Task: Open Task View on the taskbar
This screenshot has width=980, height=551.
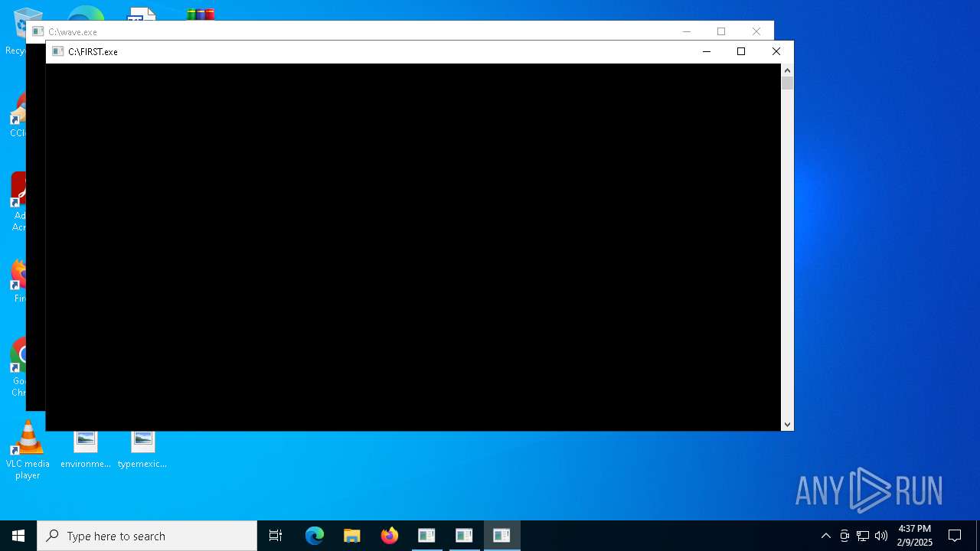Action: (x=276, y=536)
